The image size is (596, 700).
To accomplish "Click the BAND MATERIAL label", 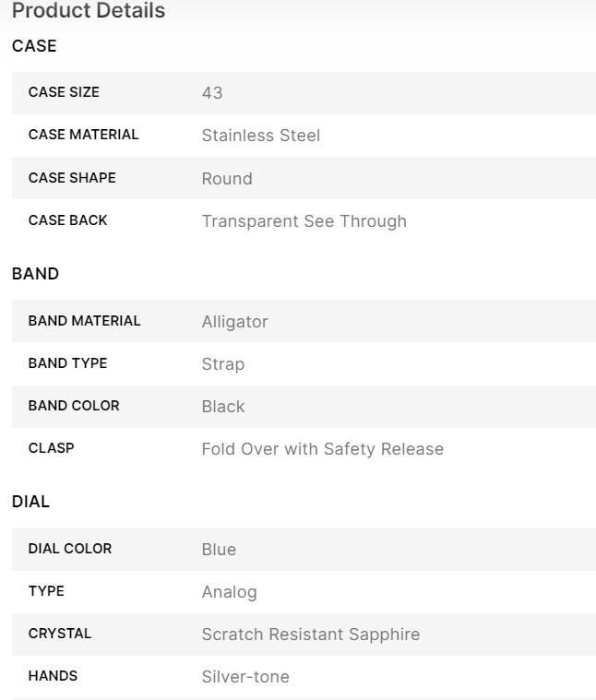I will (x=84, y=321).
